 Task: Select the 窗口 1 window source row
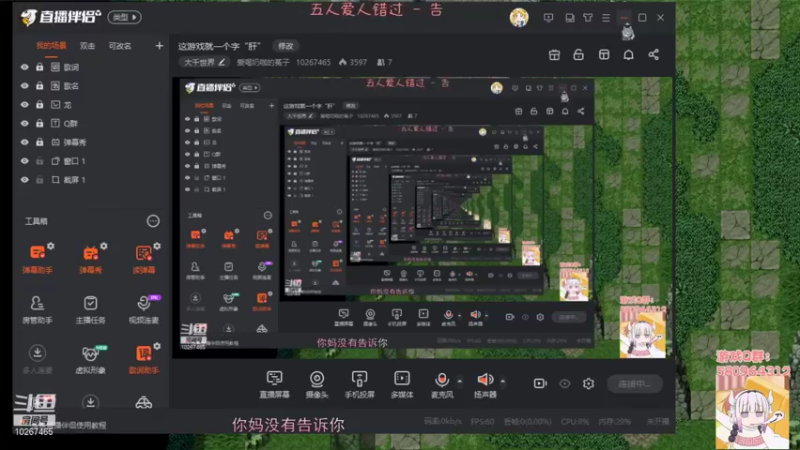click(x=91, y=161)
